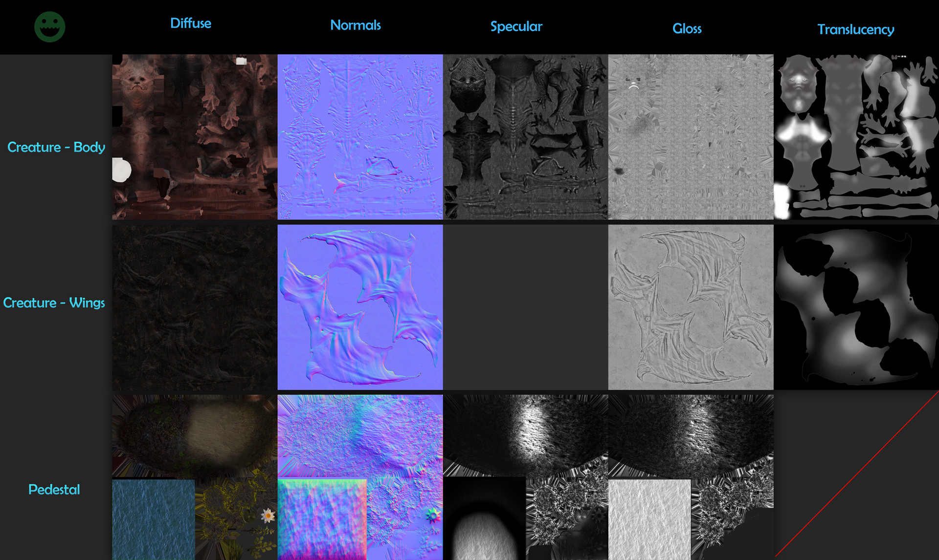939x560 pixels.
Task: Open the Creature Body translucency map
Action: [856, 137]
